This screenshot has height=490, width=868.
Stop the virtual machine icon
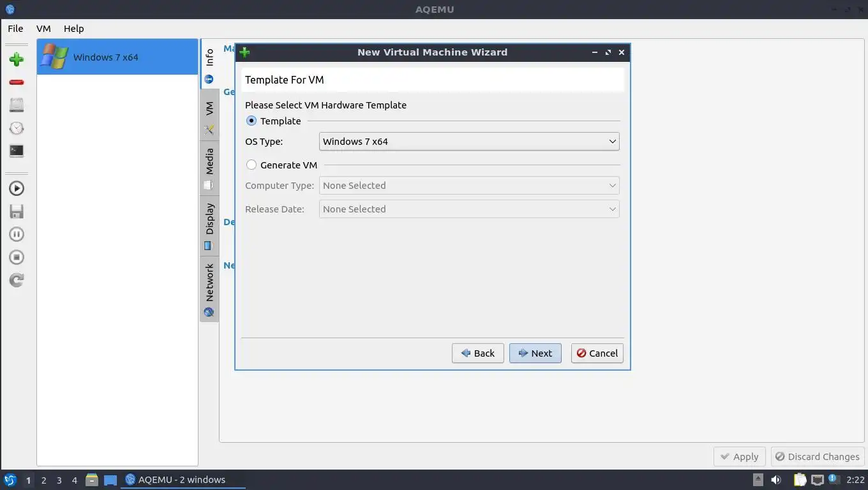point(17,257)
